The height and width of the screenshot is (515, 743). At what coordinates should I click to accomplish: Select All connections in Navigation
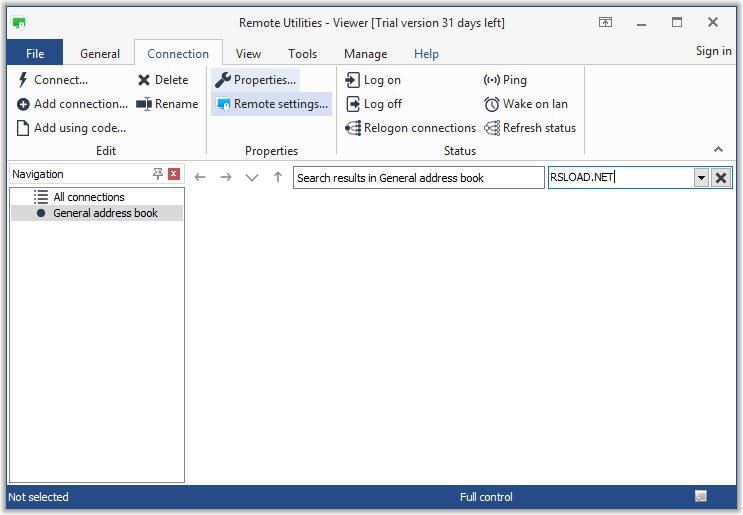(89, 197)
